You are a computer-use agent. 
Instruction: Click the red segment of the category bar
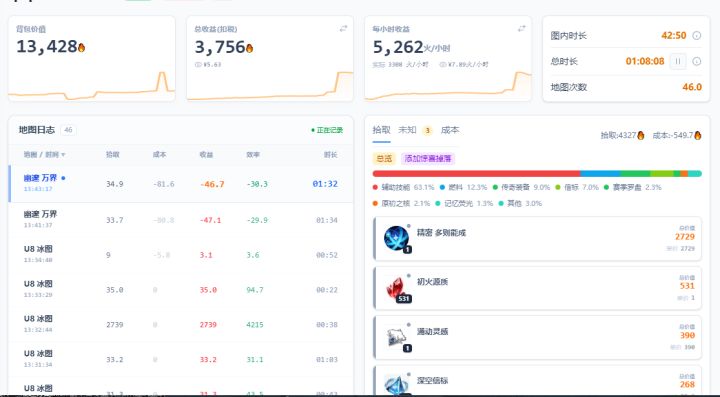476,174
